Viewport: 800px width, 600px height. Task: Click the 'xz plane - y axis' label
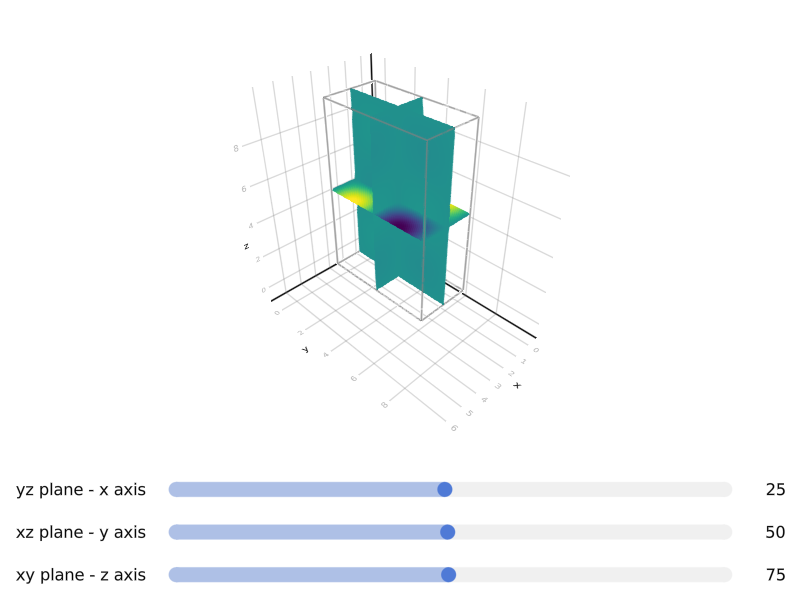81,532
